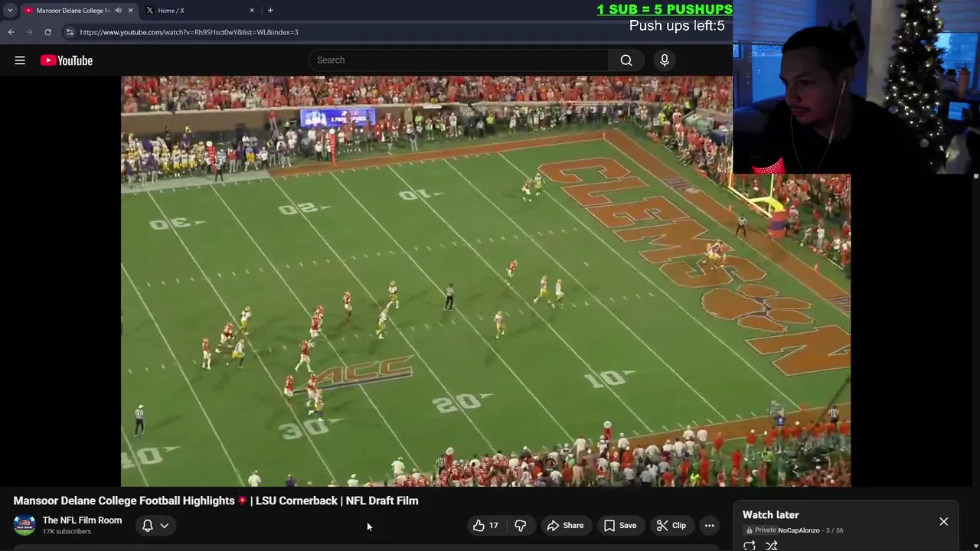Click the NoCapAlonzo playlist owner name
980x551 pixels.
click(799, 530)
